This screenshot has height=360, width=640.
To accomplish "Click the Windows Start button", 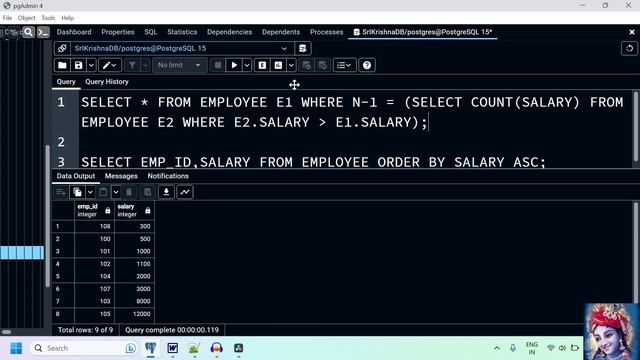I will point(16,348).
